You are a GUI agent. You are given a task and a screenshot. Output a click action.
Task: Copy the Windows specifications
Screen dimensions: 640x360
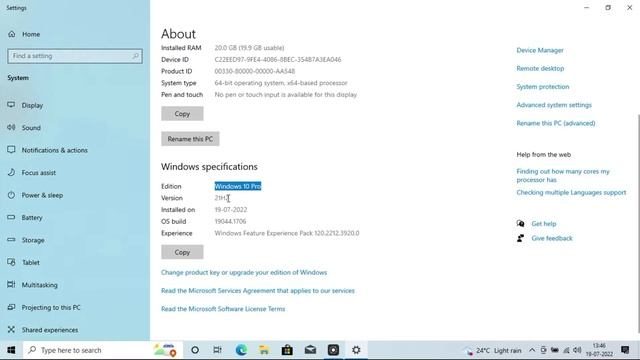182,252
